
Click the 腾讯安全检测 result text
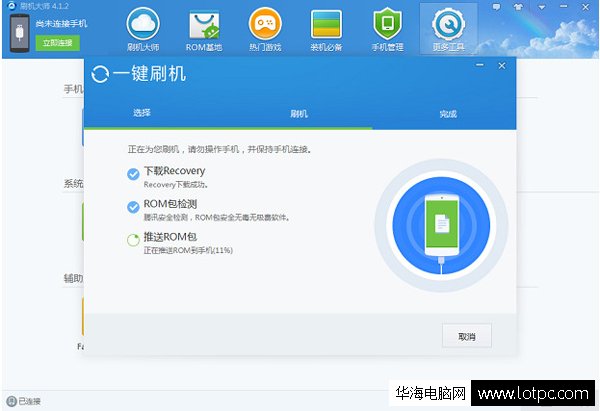(x=216, y=217)
